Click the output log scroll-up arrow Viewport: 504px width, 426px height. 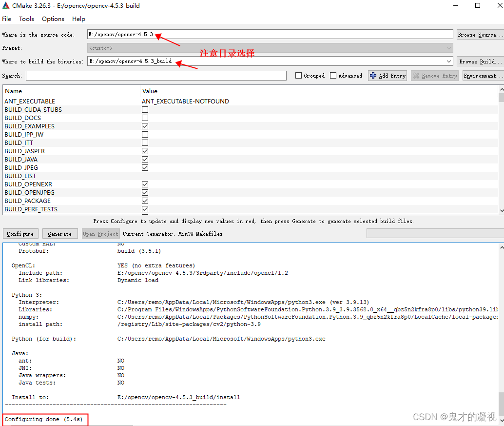(x=502, y=247)
